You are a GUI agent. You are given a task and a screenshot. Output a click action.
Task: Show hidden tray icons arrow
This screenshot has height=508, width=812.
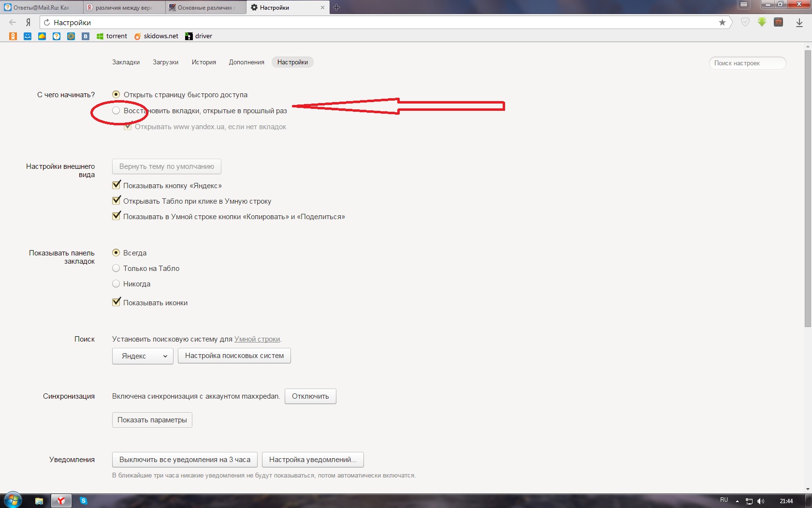coord(737,501)
